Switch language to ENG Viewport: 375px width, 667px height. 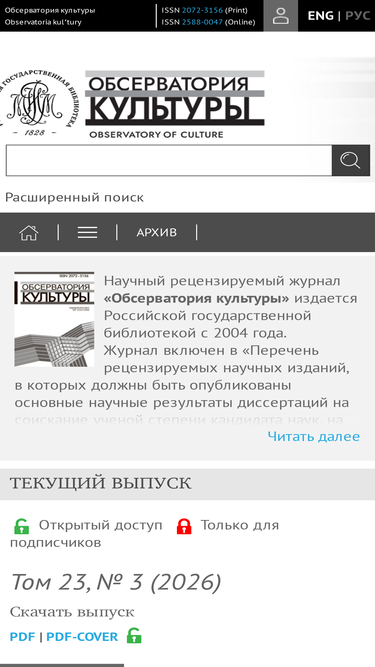pyautogui.click(x=320, y=16)
